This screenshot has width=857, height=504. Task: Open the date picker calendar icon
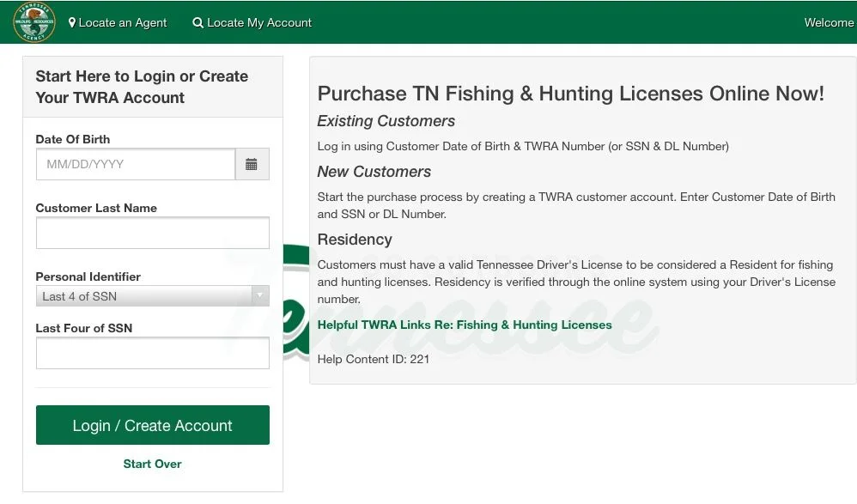[252, 164]
